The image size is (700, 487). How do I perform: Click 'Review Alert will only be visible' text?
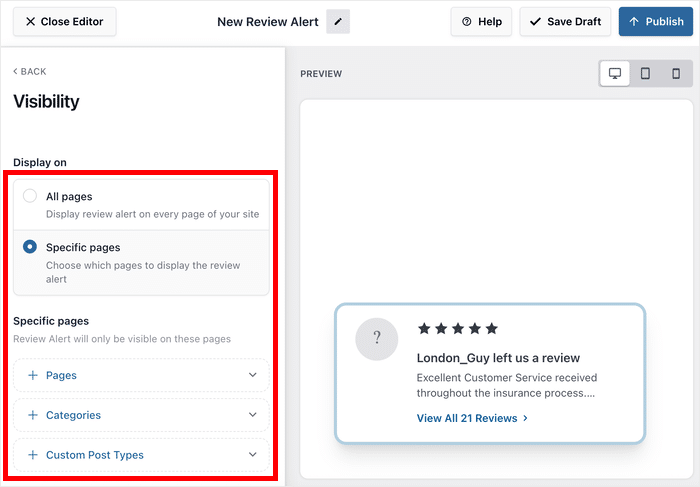pos(122,339)
